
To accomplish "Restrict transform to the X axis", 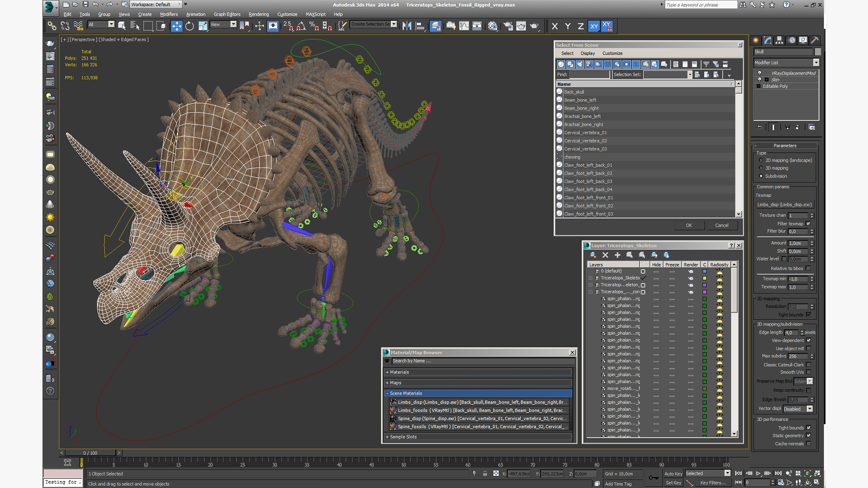I will [555, 26].
